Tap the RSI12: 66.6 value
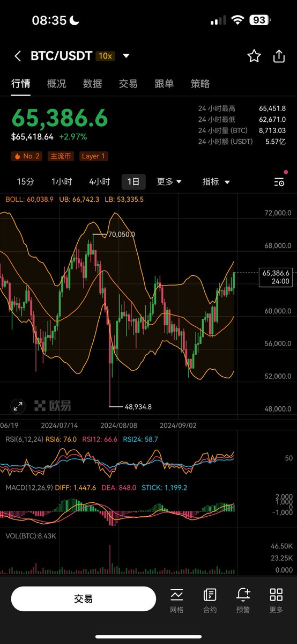Image resolution: width=297 pixels, height=644 pixels. [x=99, y=439]
